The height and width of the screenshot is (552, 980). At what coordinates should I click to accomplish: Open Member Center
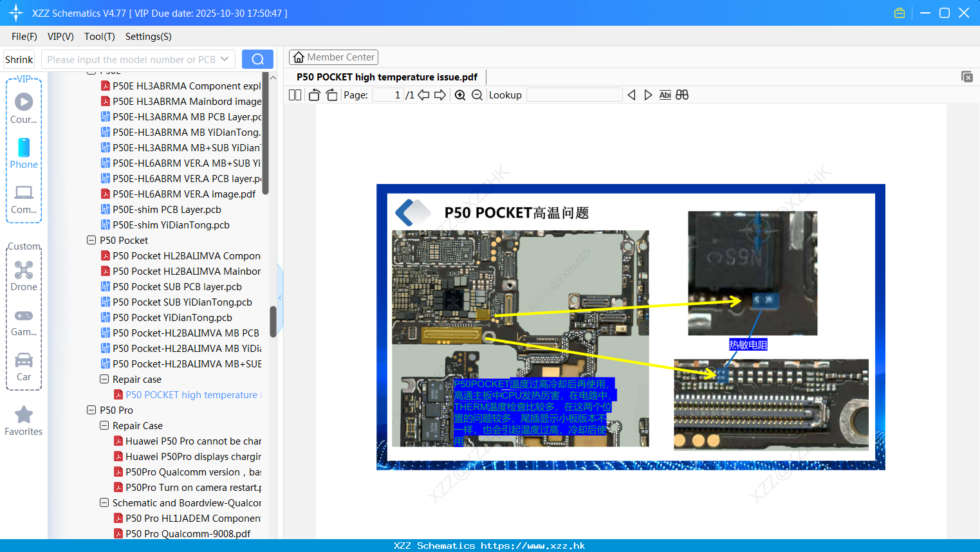coord(333,57)
